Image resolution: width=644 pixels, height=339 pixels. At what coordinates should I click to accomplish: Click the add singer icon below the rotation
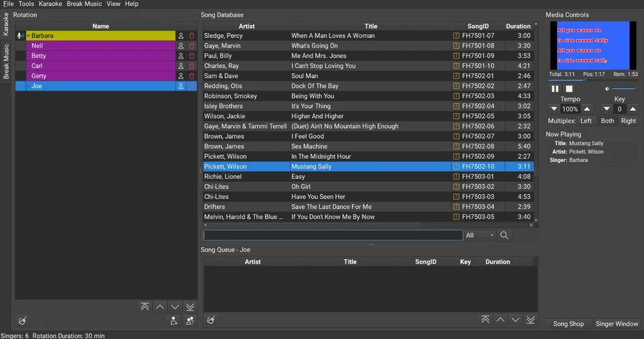pyautogui.click(x=174, y=321)
